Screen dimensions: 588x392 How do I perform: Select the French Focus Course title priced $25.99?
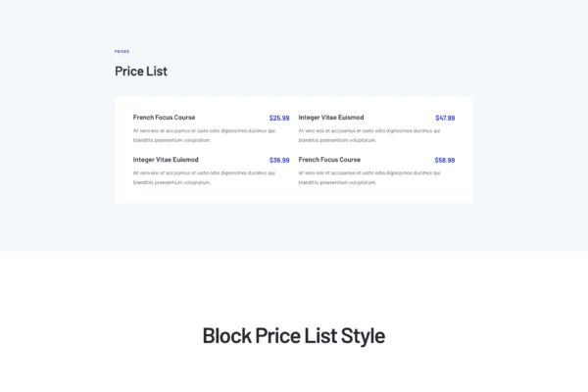pos(164,118)
